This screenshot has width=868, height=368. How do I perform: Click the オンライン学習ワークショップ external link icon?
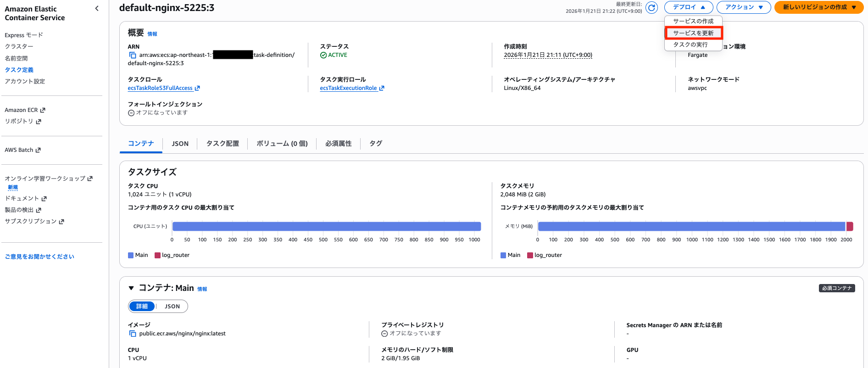point(90,178)
